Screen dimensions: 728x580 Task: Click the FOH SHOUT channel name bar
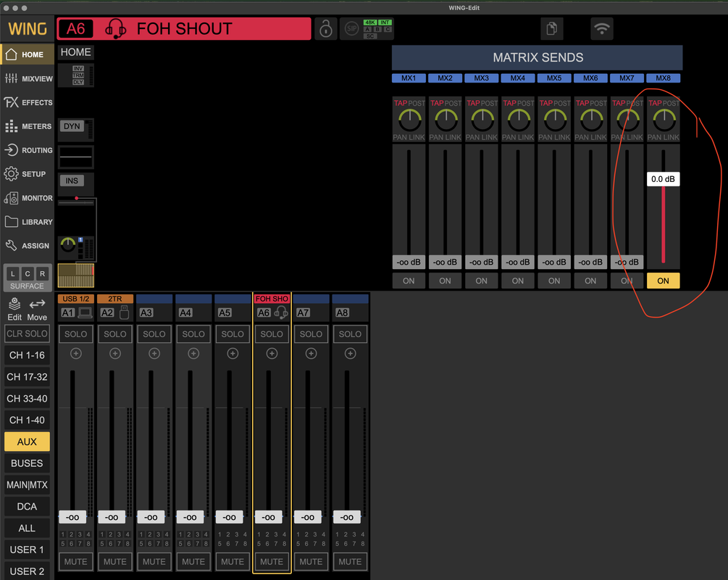(184, 29)
